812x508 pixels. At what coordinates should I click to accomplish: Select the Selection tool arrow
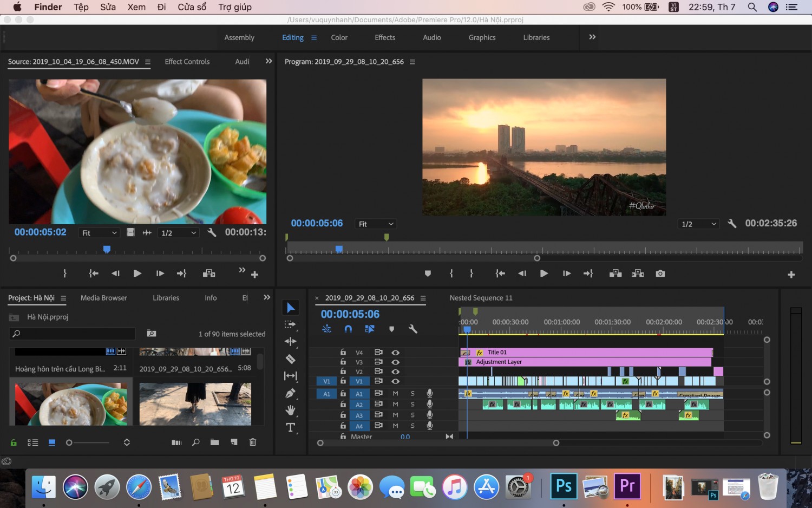(291, 308)
